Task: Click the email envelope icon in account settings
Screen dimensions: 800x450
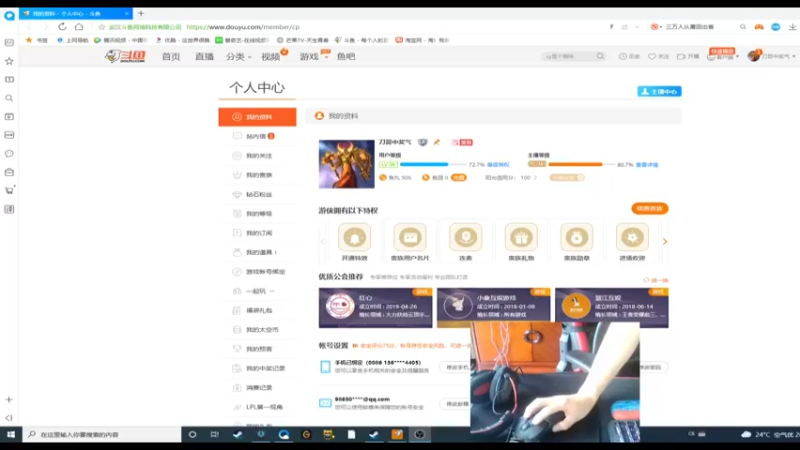Action: [325, 403]
